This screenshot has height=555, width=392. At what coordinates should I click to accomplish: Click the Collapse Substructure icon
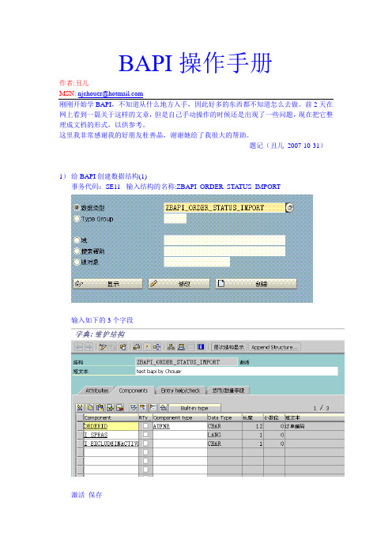[x=153, y=408]
